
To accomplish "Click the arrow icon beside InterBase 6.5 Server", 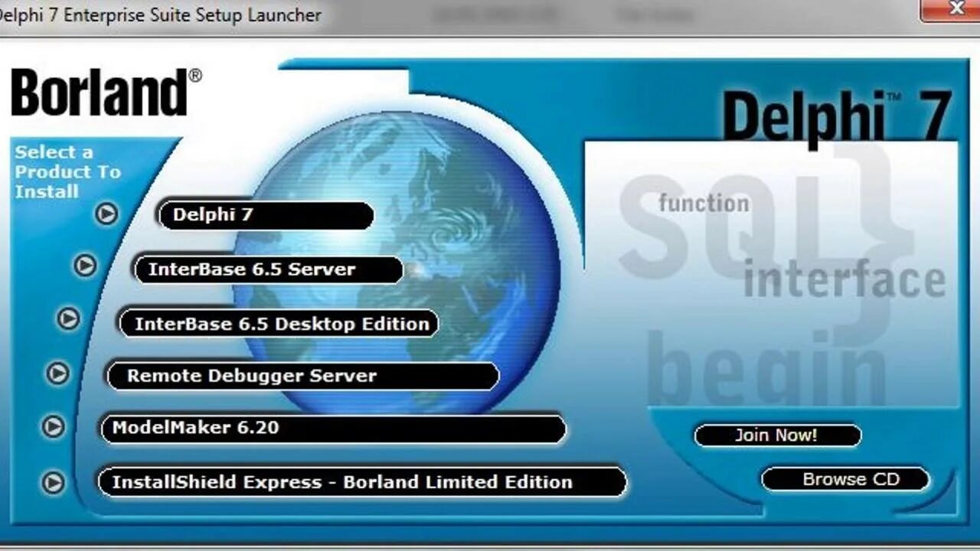I will point(85,266).
